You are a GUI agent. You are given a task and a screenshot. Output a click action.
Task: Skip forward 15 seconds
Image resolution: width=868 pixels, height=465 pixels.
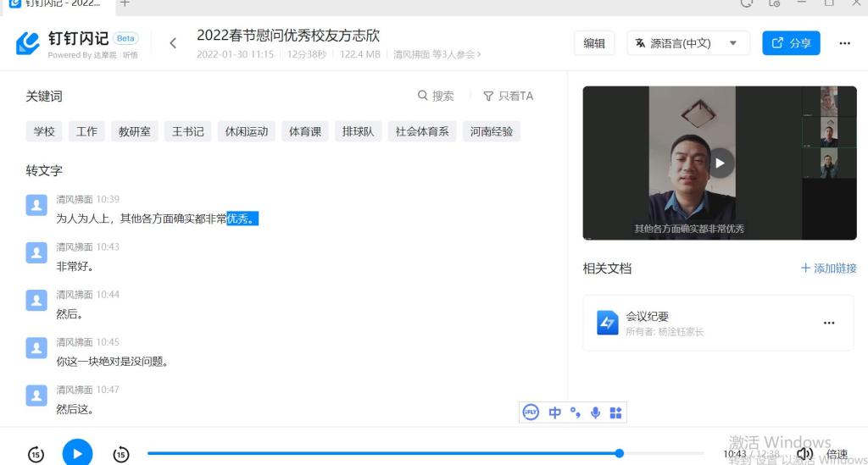tap(121, 454)
